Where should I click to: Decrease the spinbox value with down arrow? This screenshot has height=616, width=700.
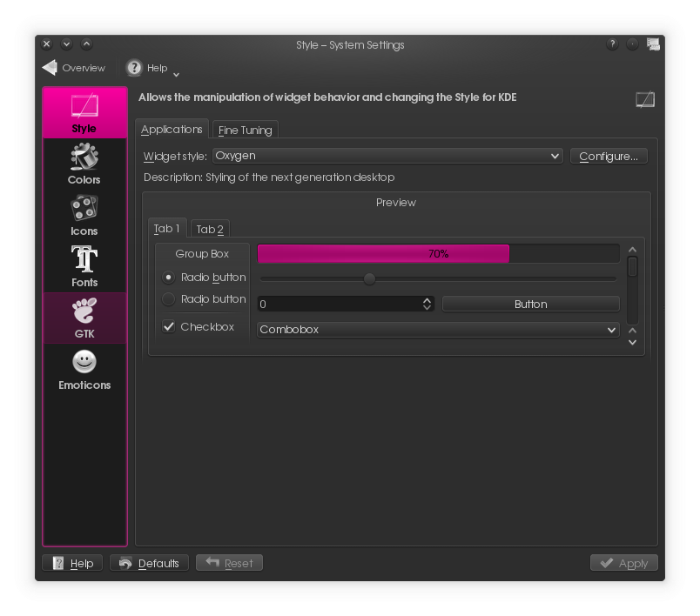coord(427,307)
